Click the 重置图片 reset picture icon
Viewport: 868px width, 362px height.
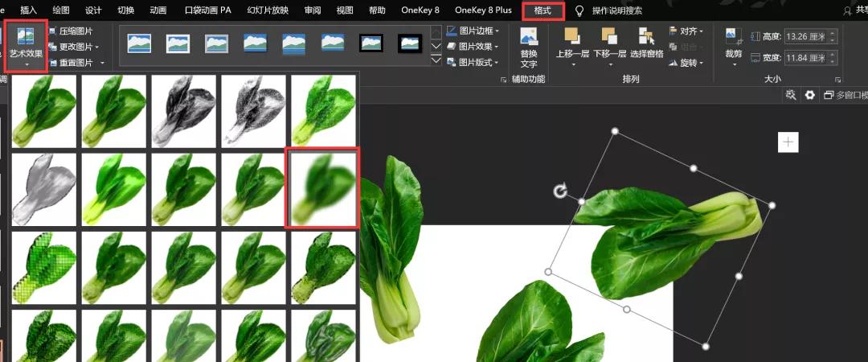click(52, 63)
